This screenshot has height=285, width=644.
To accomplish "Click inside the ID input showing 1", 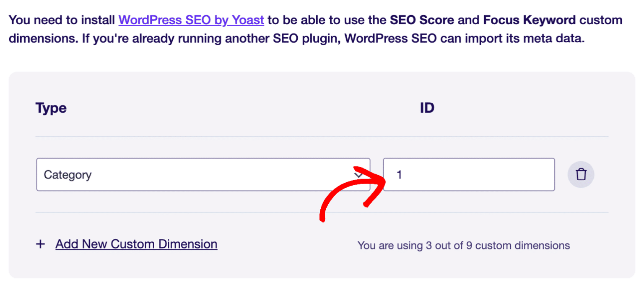I will [469, 174].
